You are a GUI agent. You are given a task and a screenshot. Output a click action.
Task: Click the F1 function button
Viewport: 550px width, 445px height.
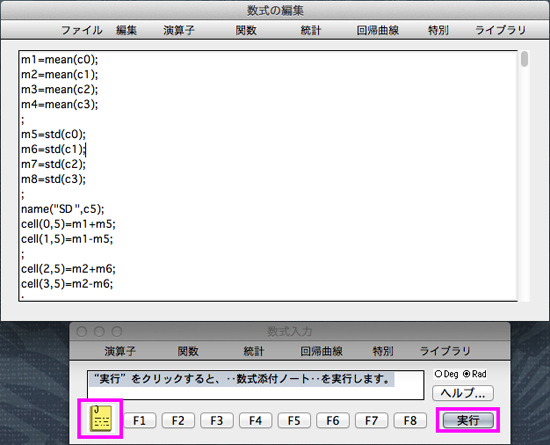tap(139, 420)
